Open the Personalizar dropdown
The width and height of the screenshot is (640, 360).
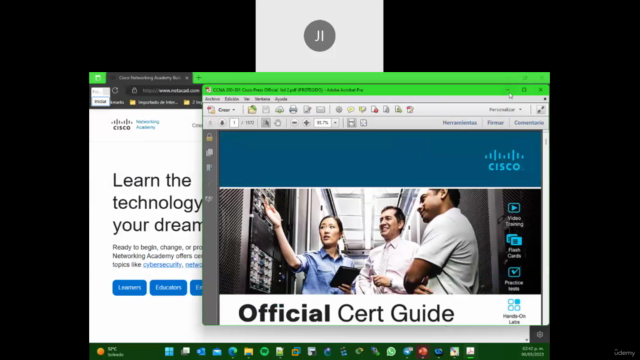click(505, 109)
